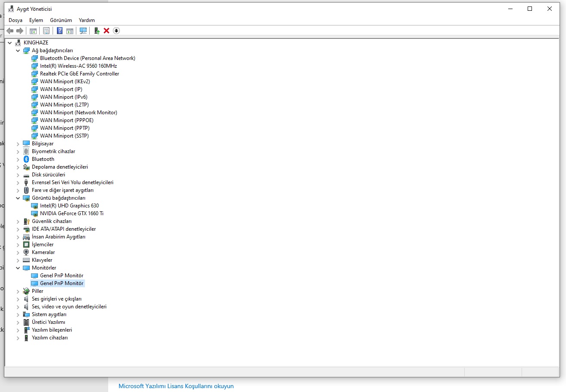The image size is (566, 392).
Task: Toggle the action pane toolbar icon
Action: (70, 31)
